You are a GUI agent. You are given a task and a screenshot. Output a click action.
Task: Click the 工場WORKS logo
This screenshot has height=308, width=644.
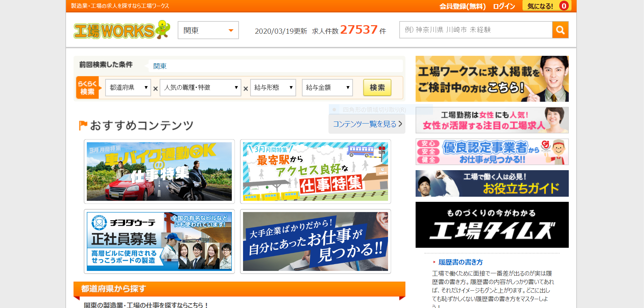(122, 30)
